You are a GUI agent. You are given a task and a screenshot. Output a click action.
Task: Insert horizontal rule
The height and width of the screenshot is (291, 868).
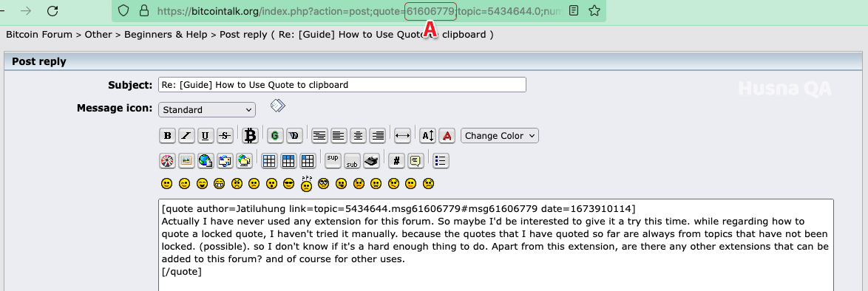[x=402, y=136]
